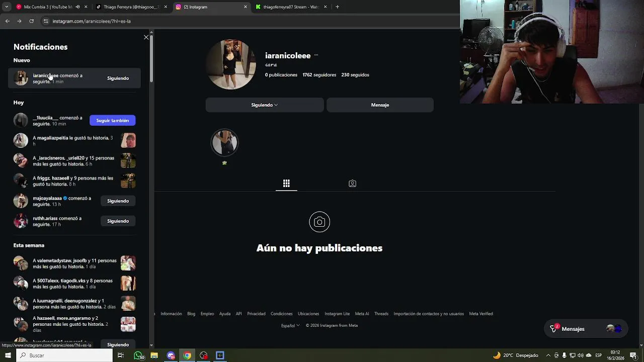Click the three-dot options next to iaranicoleee
This screenshot has height=362, width=644.
point(316,55)
